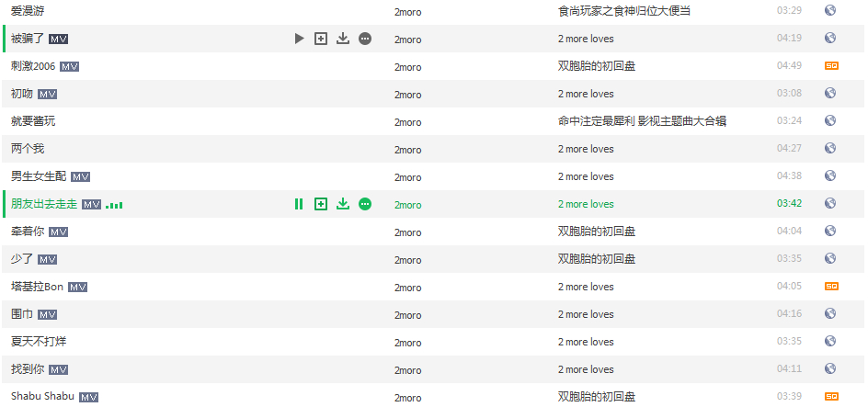Click the duration 04:27 of 两个我

point(789,148)
